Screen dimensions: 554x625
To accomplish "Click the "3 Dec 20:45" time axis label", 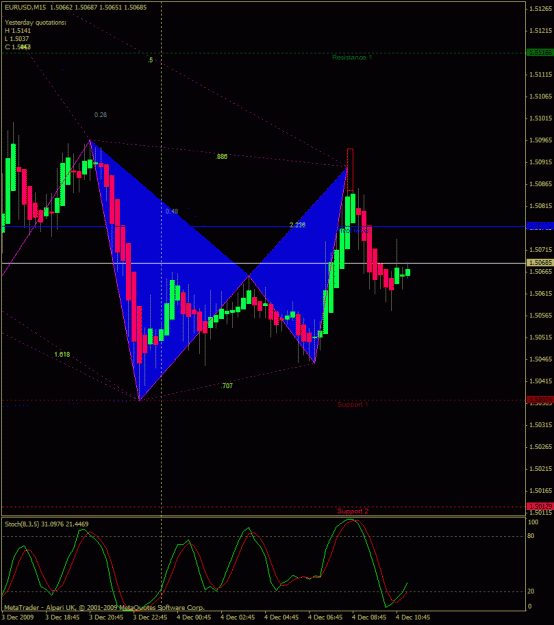I will [x=106, y=617].
